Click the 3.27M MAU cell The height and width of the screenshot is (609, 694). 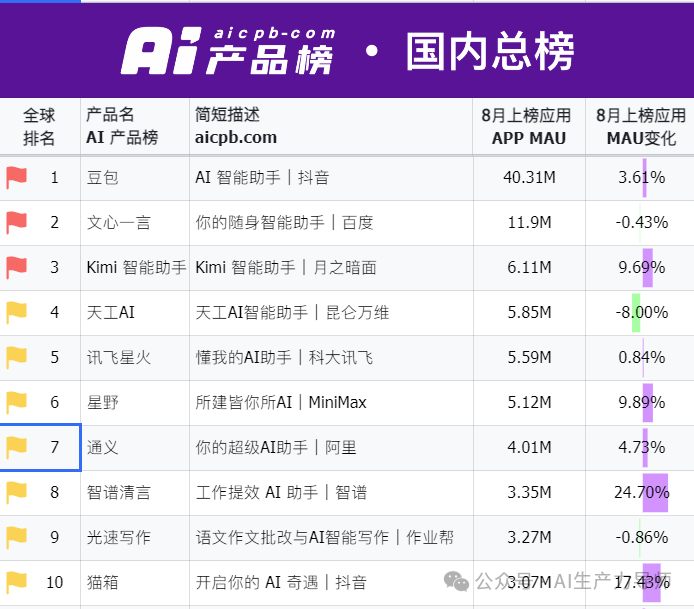click(529, 537)
